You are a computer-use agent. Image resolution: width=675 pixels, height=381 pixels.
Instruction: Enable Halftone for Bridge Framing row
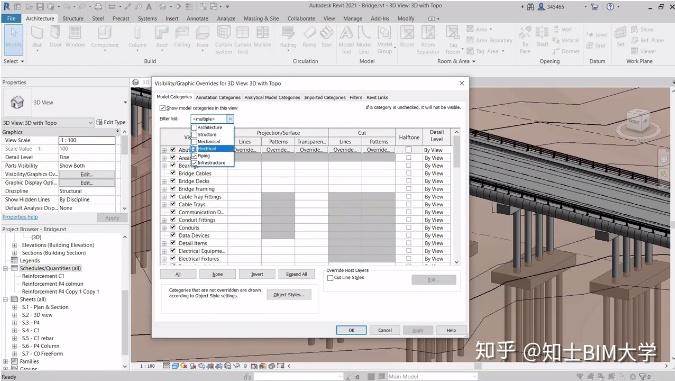(x=409, y=189)
